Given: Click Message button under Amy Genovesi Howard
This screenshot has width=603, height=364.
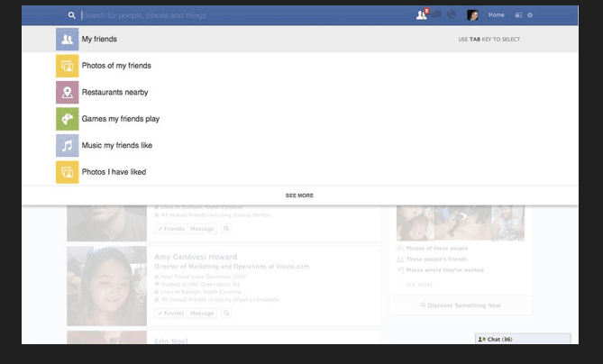Looking at the screenshot, I should [202, 314].
